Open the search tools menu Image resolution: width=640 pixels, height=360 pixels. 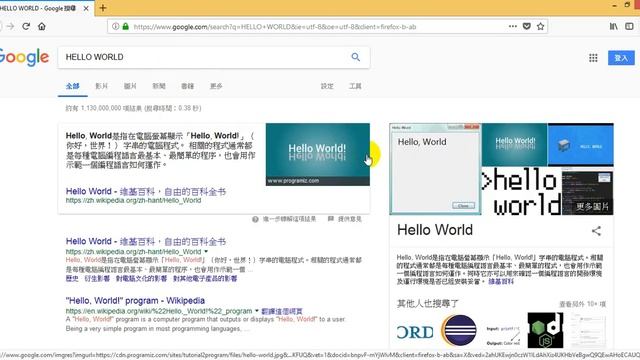(355, 86)
